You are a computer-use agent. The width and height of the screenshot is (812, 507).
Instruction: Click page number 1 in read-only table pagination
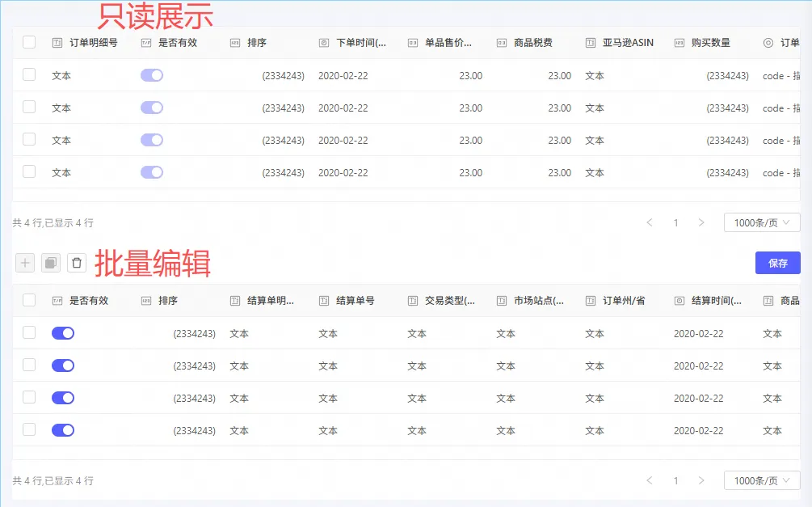click(x=675, y=223)
